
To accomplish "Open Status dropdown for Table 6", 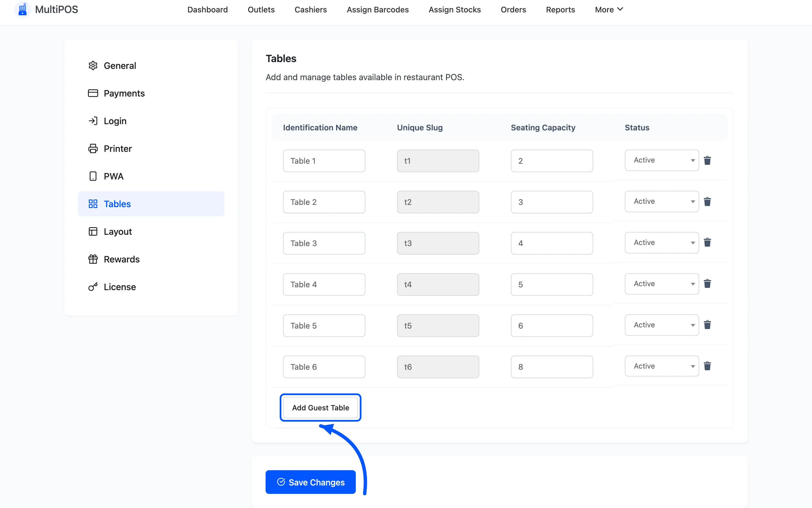I will click(x=662, y=366).
